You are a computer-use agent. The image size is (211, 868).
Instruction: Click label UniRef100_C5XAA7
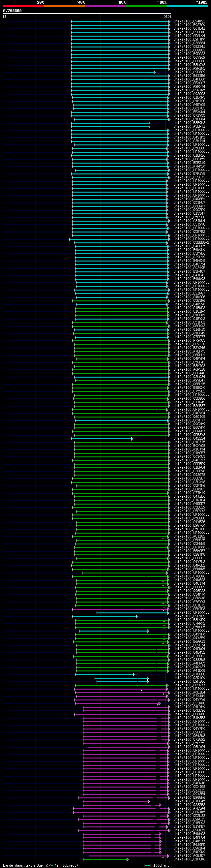pos(189,83)
